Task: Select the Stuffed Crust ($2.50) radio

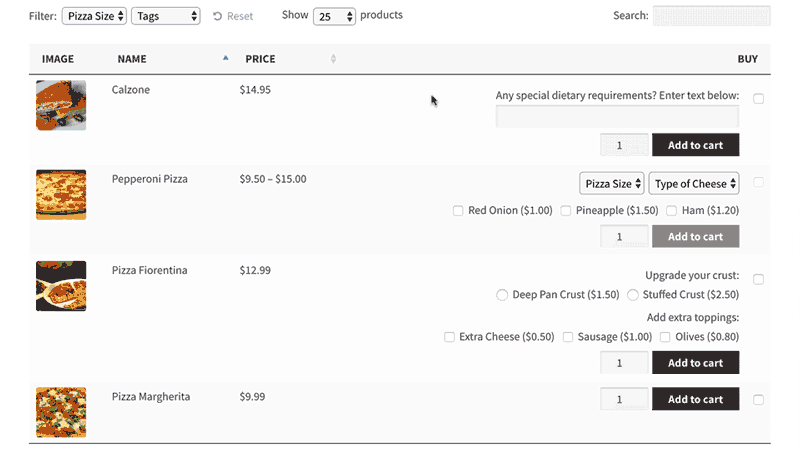Action: point(633,295)
